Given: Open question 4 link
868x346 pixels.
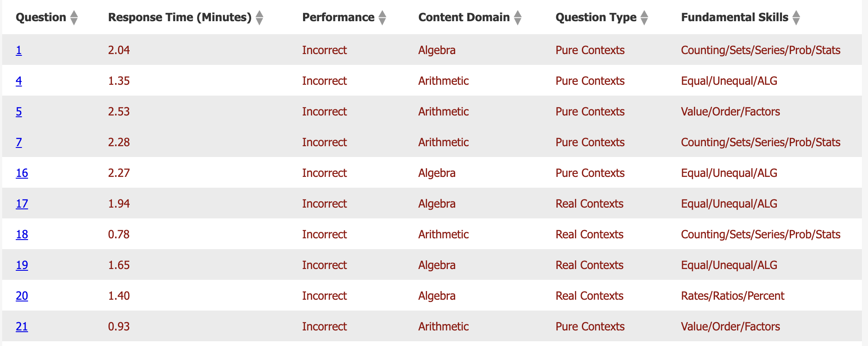Looking at the screenshot, I should coord(19,81).
